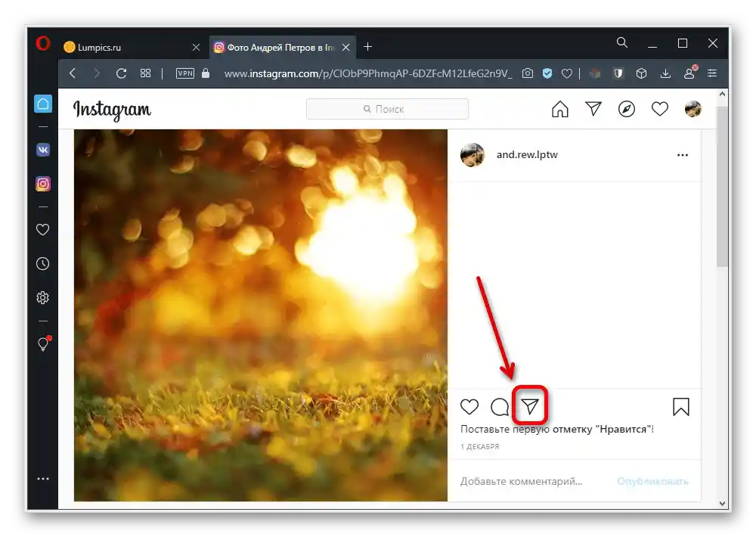Image resolution: width=756 pixels, height=537 pixels.
Task: Open settings gear in sidebar
Action: (43, 298)
